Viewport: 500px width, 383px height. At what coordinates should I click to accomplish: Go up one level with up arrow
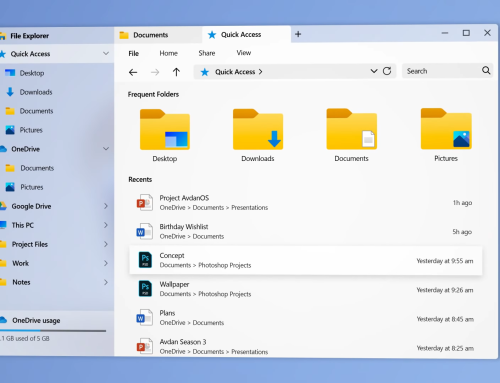176,72
